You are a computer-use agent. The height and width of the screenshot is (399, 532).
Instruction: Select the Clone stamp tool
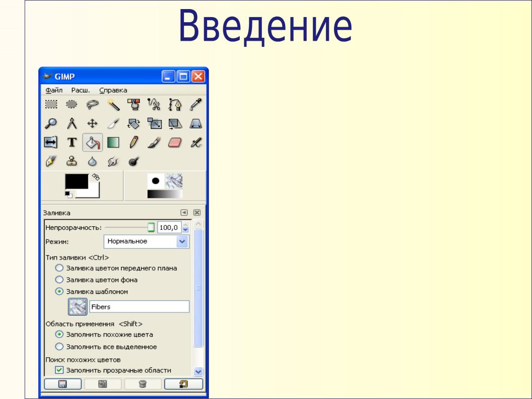click(71, 162)
